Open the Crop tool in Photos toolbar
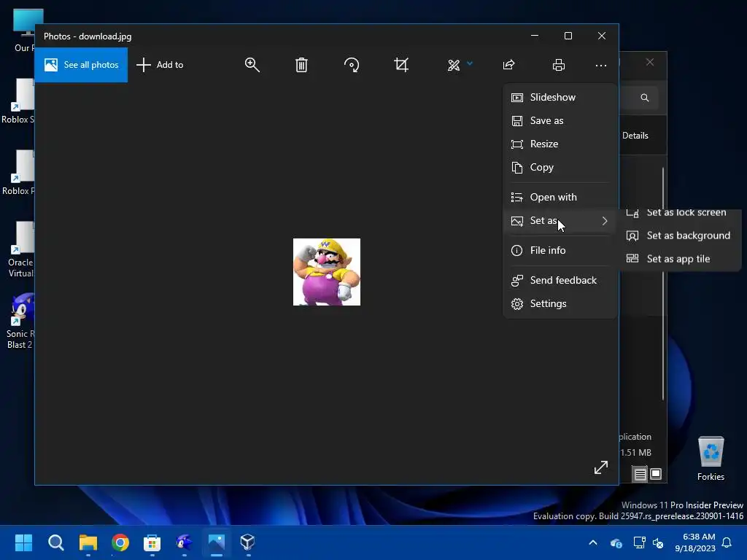This screenshot has height=560, width=747. click(x=401, y=65)
